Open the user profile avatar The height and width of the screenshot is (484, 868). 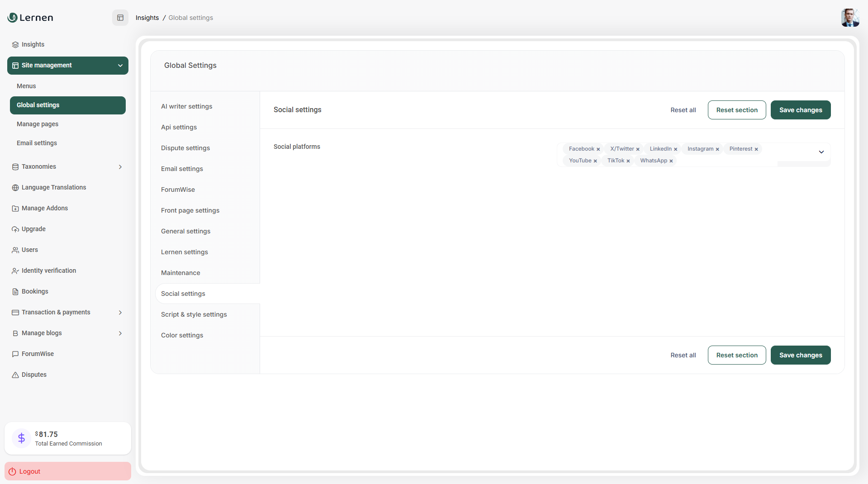coord(849,18)
